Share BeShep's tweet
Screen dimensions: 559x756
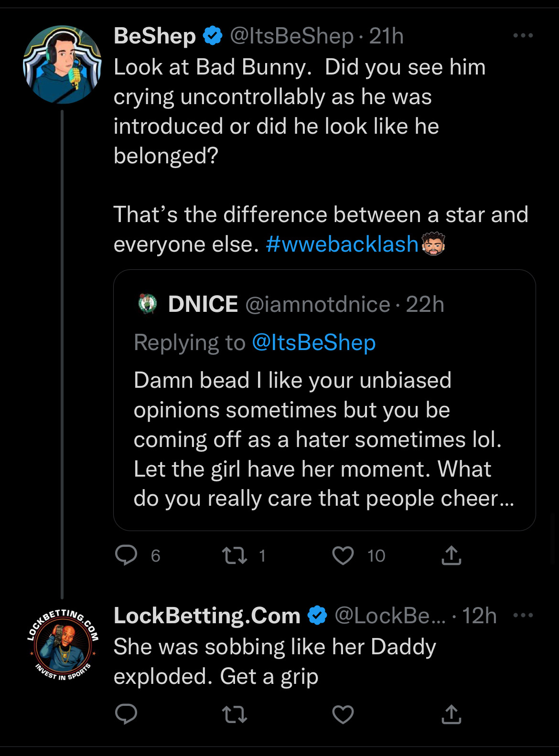pos(451,555)
